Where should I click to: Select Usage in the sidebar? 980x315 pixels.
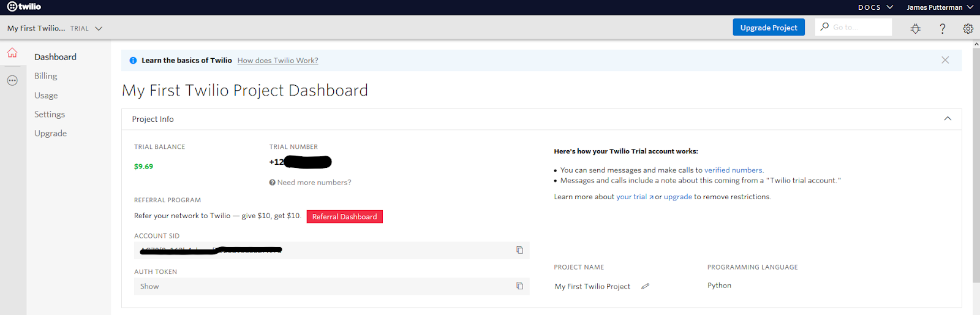click(46, 96)
